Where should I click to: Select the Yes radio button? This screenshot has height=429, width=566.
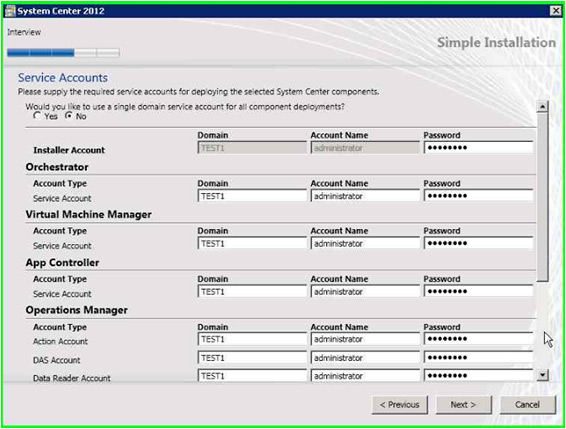(37, 116)
